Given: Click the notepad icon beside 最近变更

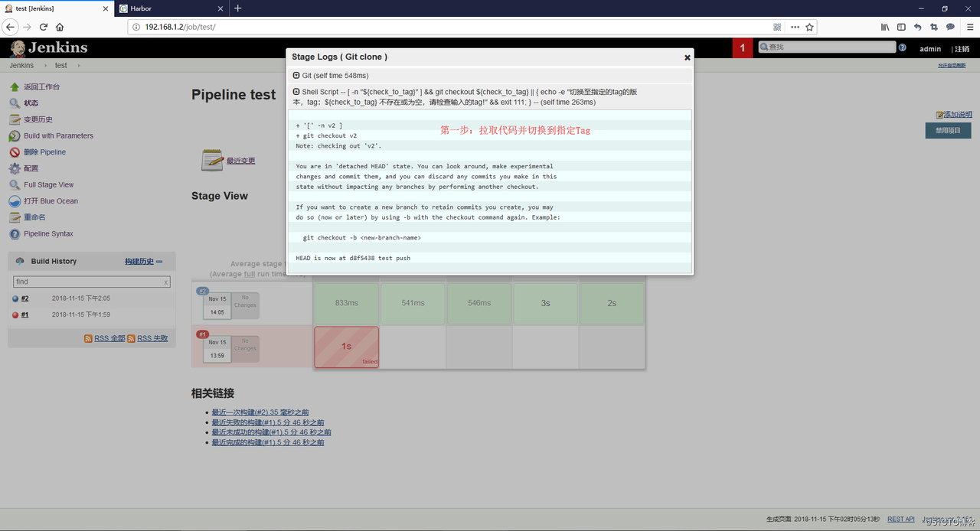Looking at the screenshot, I should pyautogui.click(x=212, y=160).
